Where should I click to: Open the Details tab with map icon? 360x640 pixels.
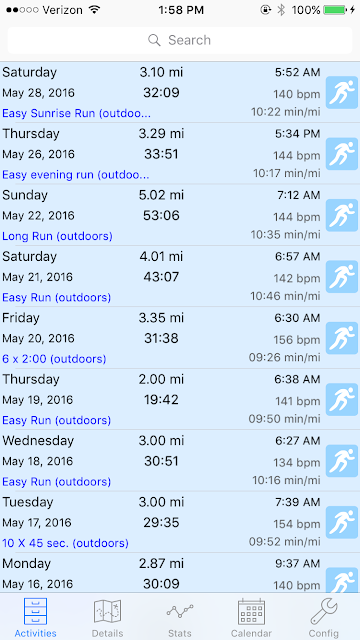[x=108, y=618]
